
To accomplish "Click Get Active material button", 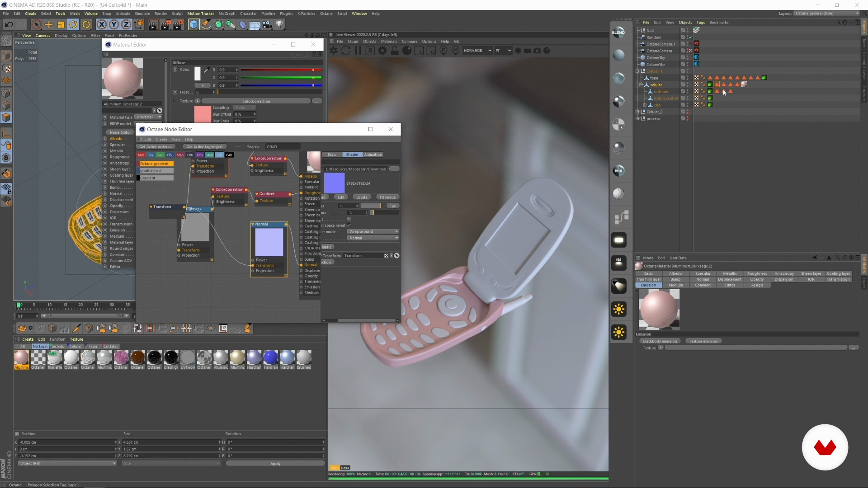I will coord(156,147).
